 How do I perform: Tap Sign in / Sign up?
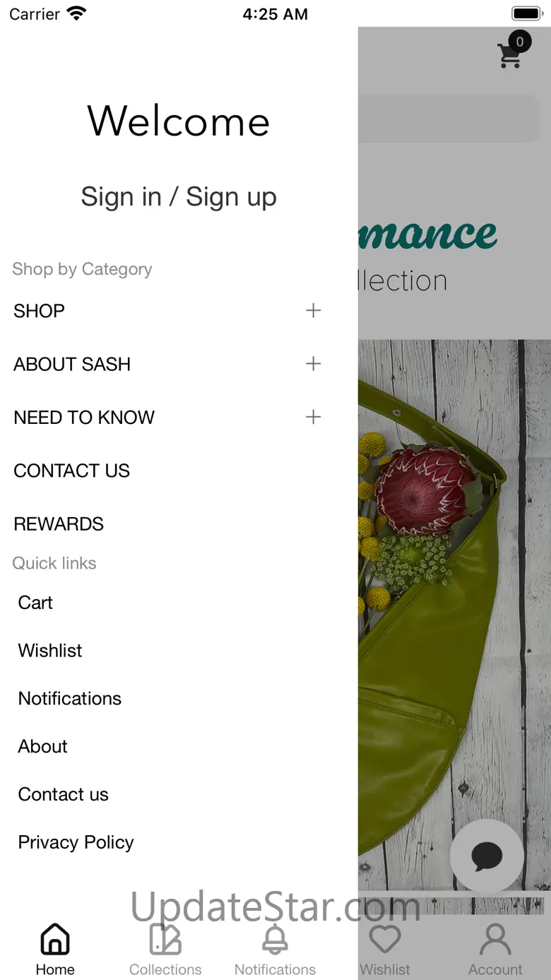[x=179, y=196]
